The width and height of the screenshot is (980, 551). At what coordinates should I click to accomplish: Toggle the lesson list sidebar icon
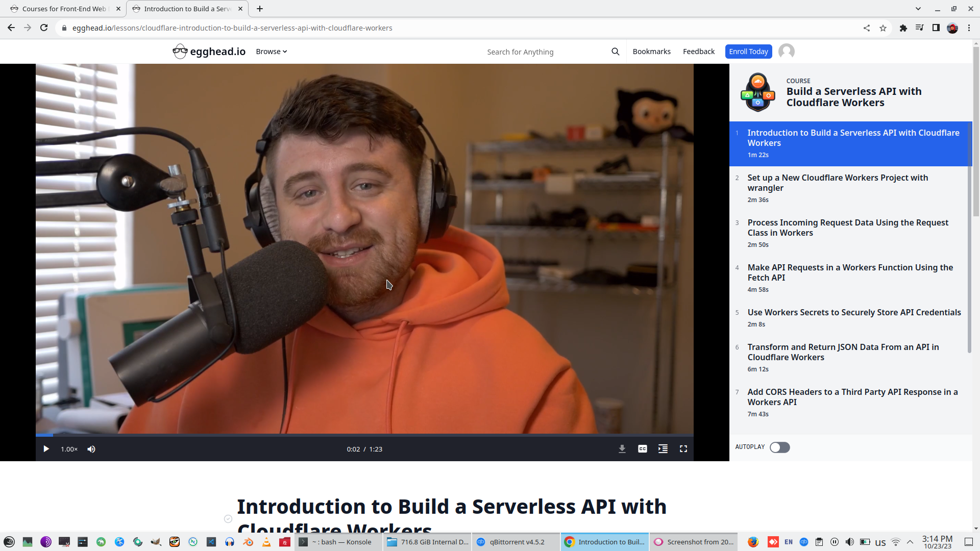[x=663, y=449]
